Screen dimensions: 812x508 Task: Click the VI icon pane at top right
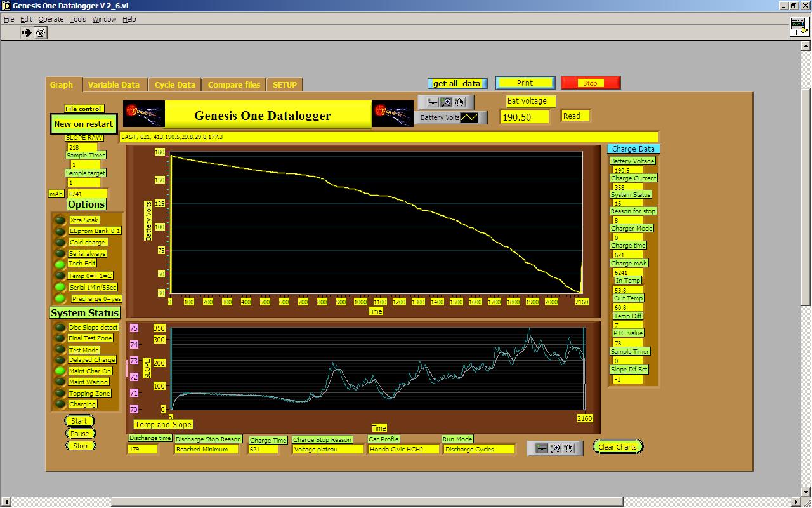point(799,26)
